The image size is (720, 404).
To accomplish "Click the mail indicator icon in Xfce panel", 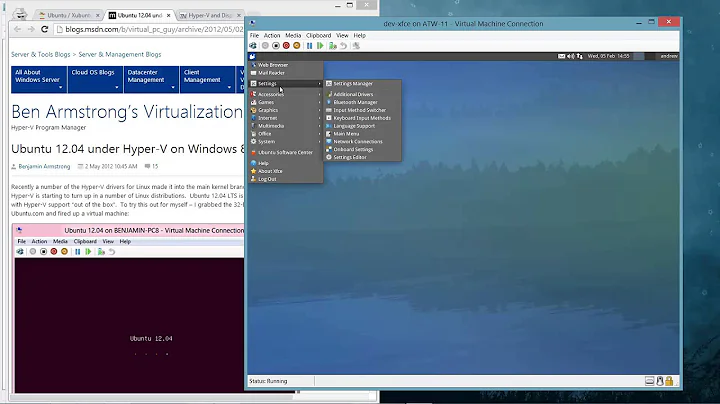I will click(561, 56).
